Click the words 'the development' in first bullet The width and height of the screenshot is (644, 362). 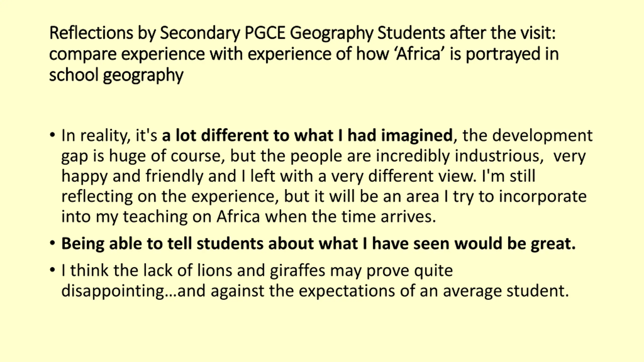coord(528,136)
